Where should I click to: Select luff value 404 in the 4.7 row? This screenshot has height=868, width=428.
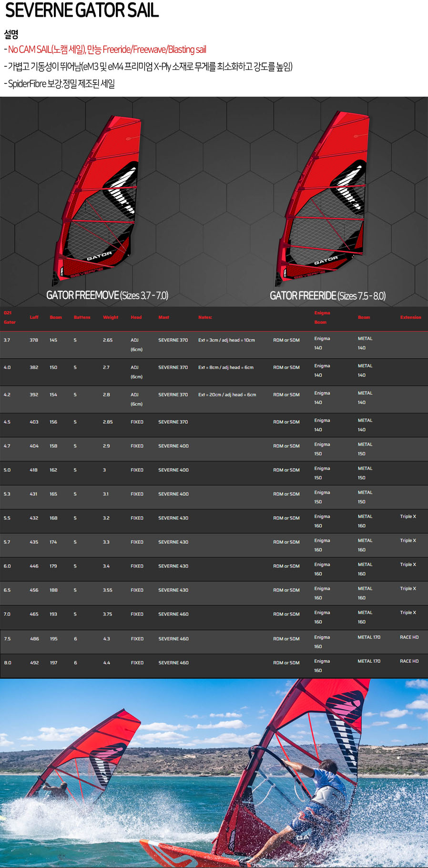34,446
